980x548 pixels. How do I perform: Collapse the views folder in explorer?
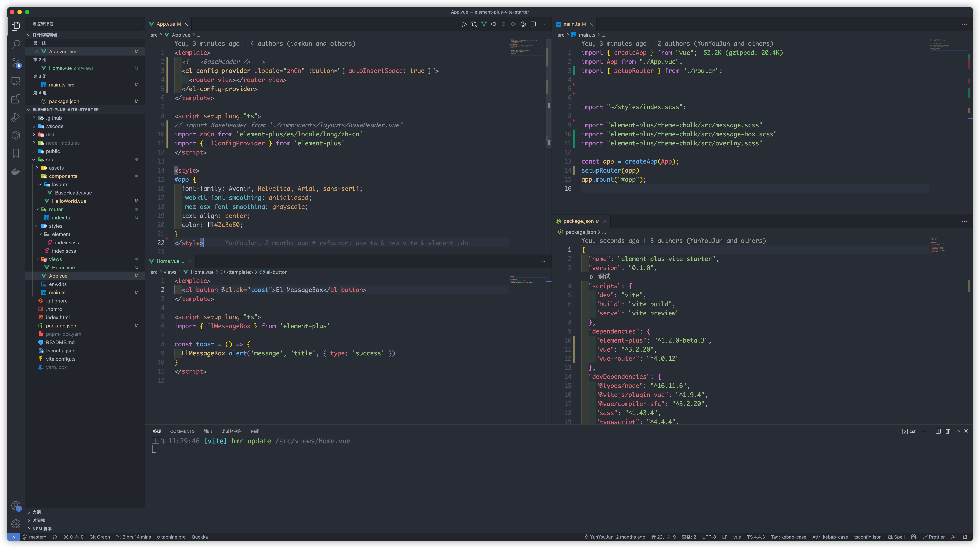(55, 259)
